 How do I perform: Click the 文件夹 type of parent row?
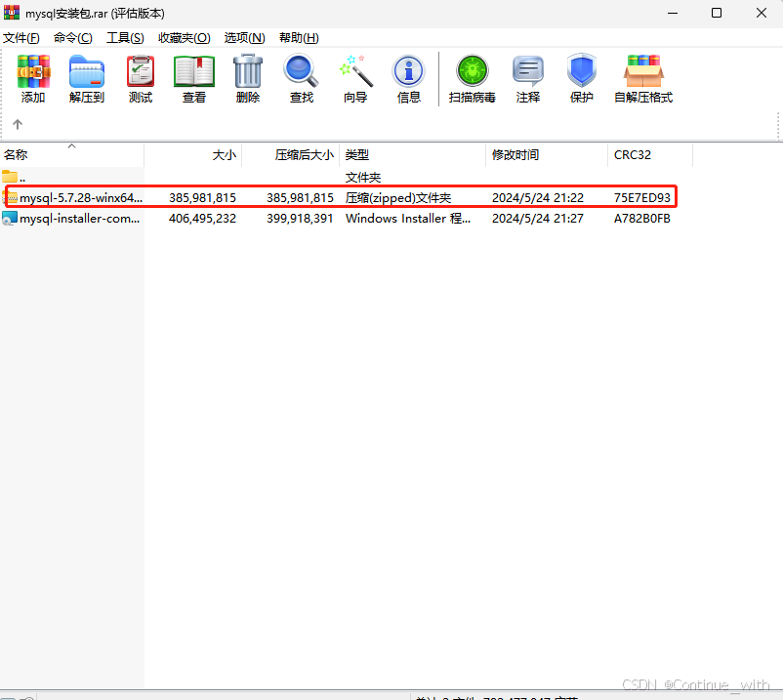(363, 178)
